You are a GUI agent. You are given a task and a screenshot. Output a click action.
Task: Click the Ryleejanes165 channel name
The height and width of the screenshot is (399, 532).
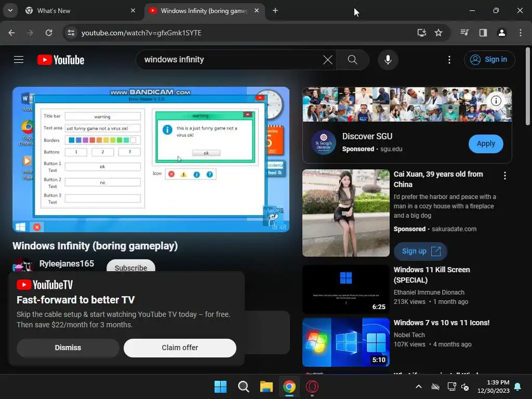click(x=66, y=263)
